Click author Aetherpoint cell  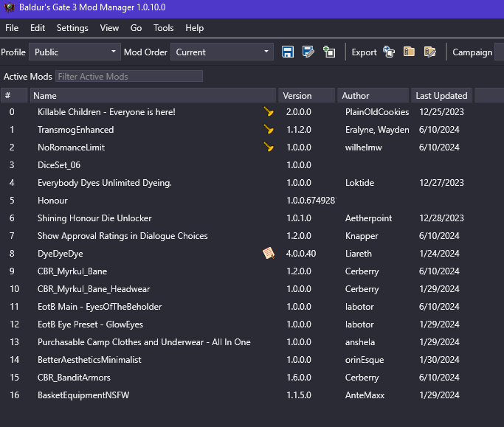pyautogui.click(x=368, y=218)
